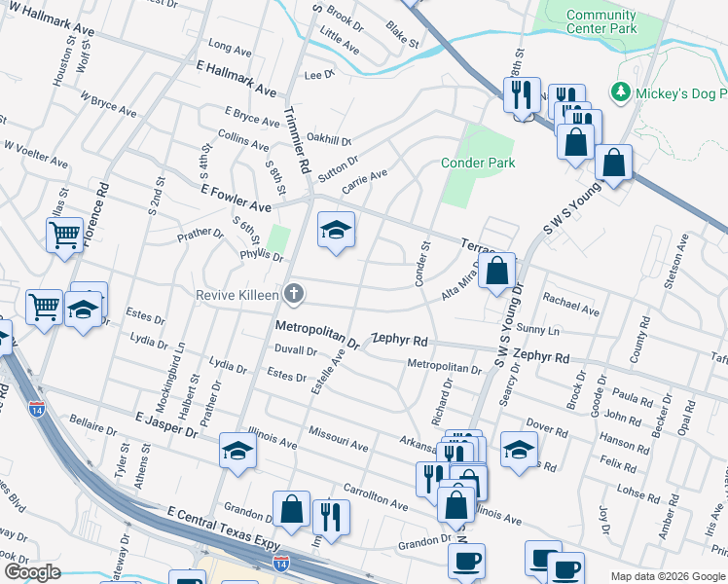
Task: Click the Revive Killeen label
Action: [x=237, y=295]
